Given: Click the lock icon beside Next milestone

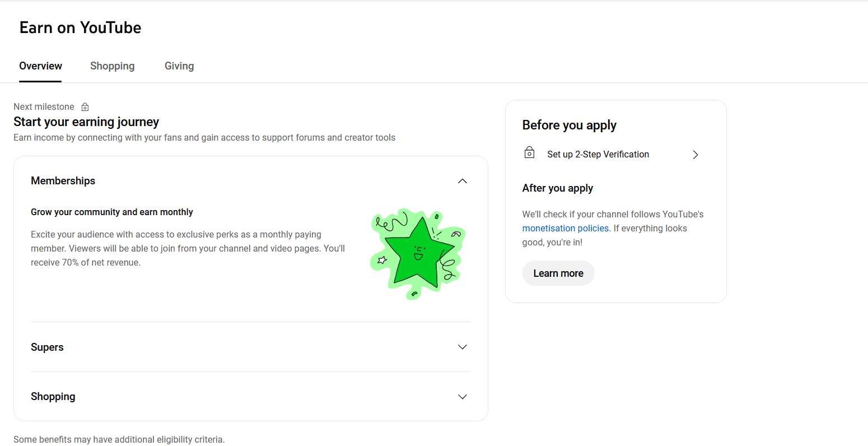Looking at the screenshot, I should tap(85, 107).
